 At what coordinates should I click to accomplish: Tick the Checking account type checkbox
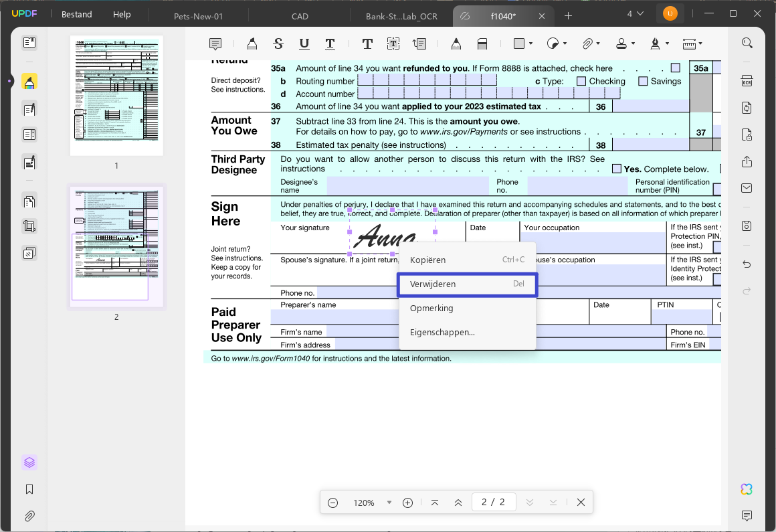click(581, 81)
